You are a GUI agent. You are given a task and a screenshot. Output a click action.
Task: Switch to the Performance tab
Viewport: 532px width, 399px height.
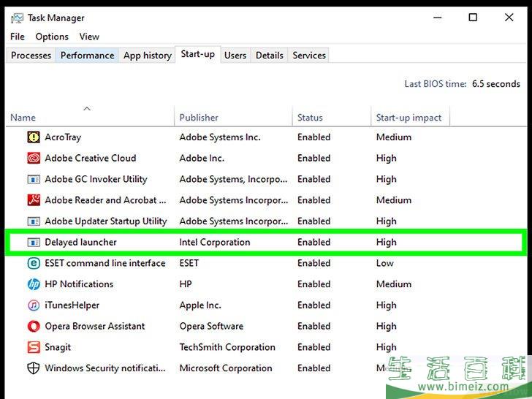(87, 56)
